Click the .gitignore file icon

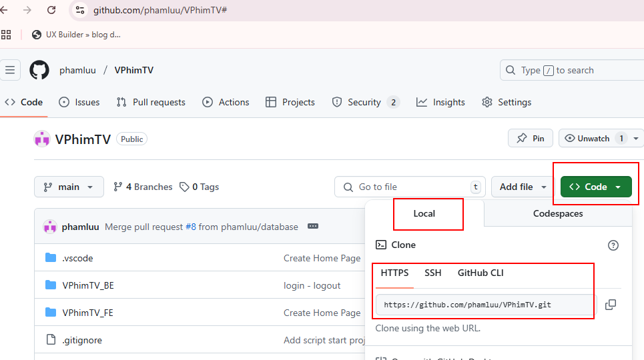51,339
